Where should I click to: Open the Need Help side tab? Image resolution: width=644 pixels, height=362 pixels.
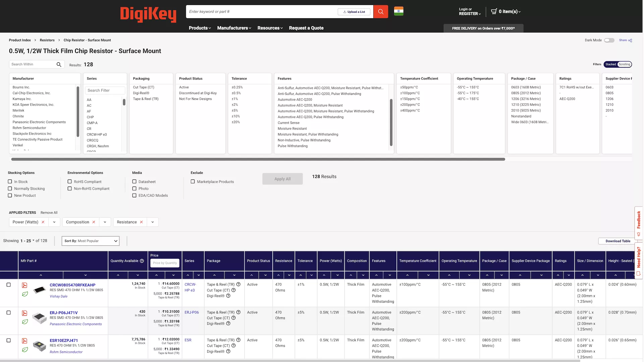click(639, 261)
